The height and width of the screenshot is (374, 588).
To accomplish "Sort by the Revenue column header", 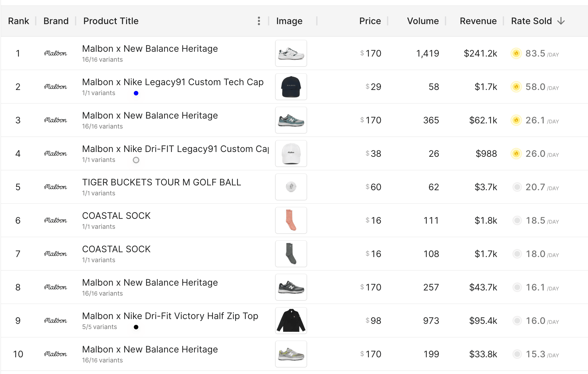I will [478, 21].
